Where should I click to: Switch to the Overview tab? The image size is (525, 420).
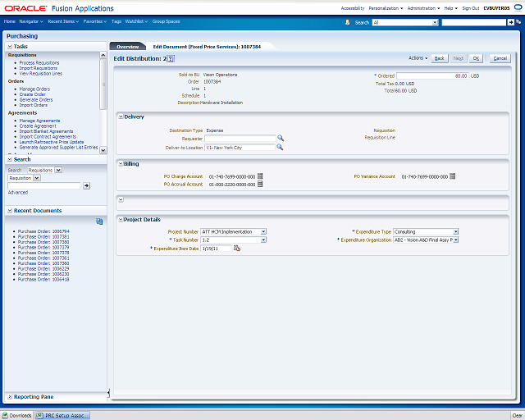tap(128, 47)
